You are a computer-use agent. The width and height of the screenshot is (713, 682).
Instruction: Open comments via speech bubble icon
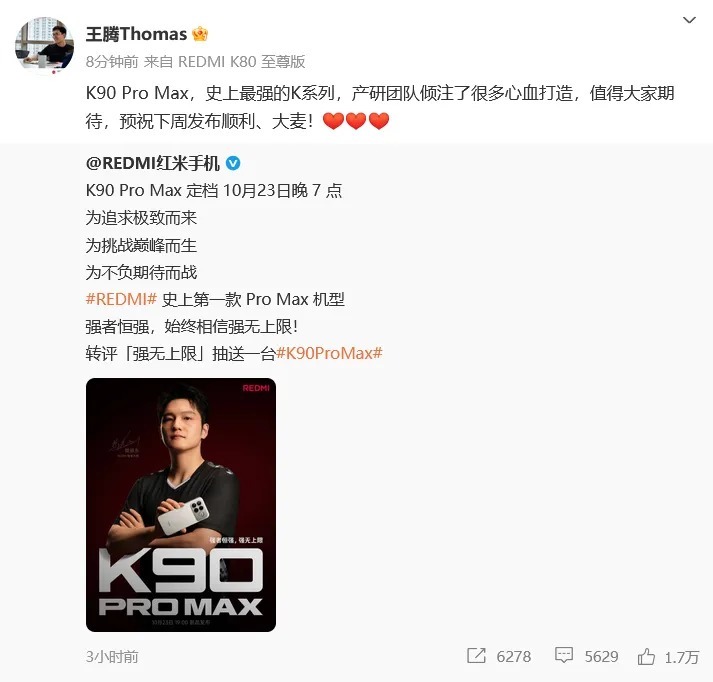(564, 655)
